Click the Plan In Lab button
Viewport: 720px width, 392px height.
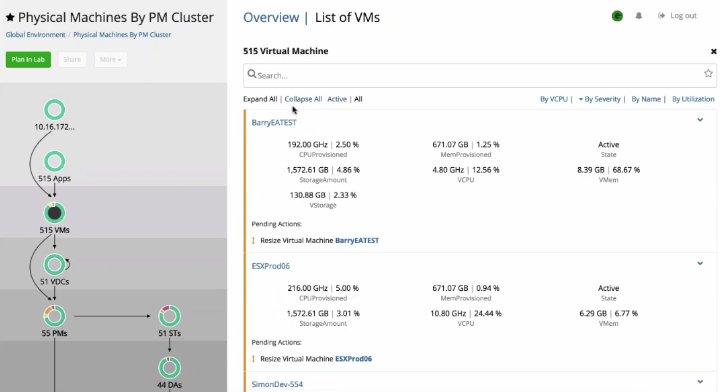(28, 60)
